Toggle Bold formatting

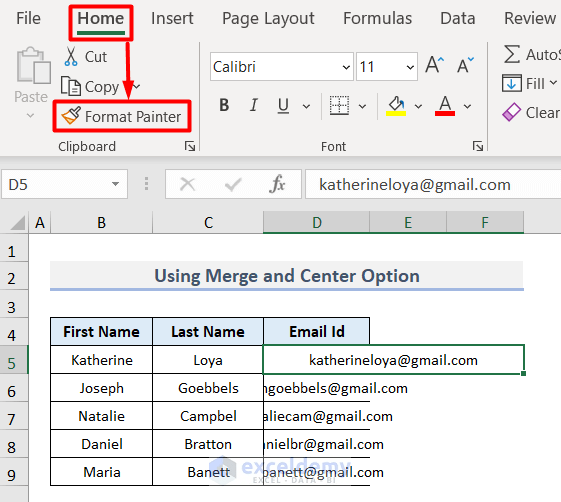pyautogui.click(x=224, y=106)
